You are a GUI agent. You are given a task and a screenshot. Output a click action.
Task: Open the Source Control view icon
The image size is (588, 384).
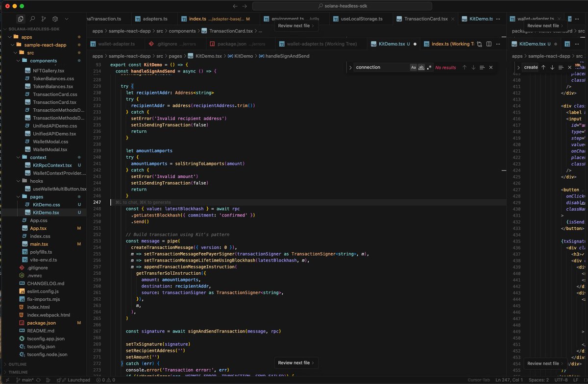[44, 19]
